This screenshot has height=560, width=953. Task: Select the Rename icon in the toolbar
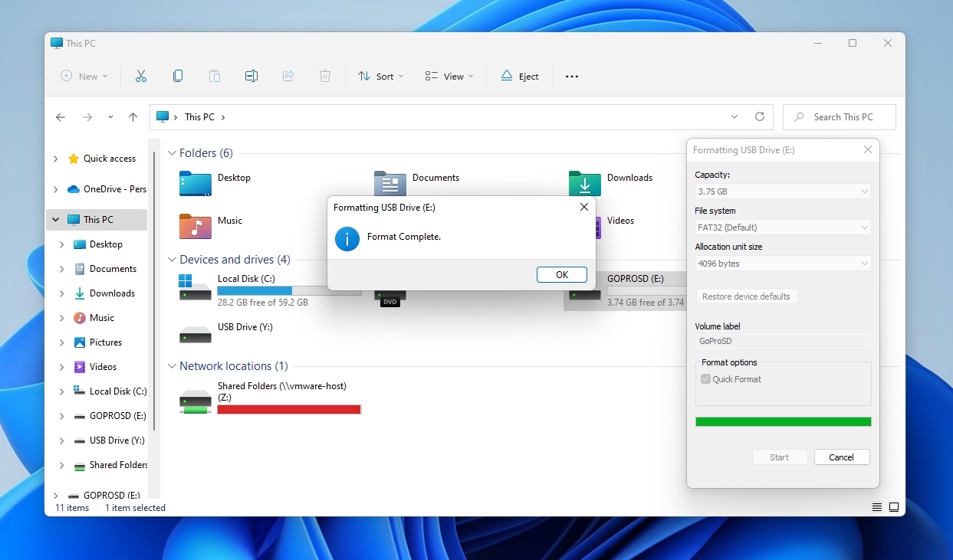coord(251,76)
